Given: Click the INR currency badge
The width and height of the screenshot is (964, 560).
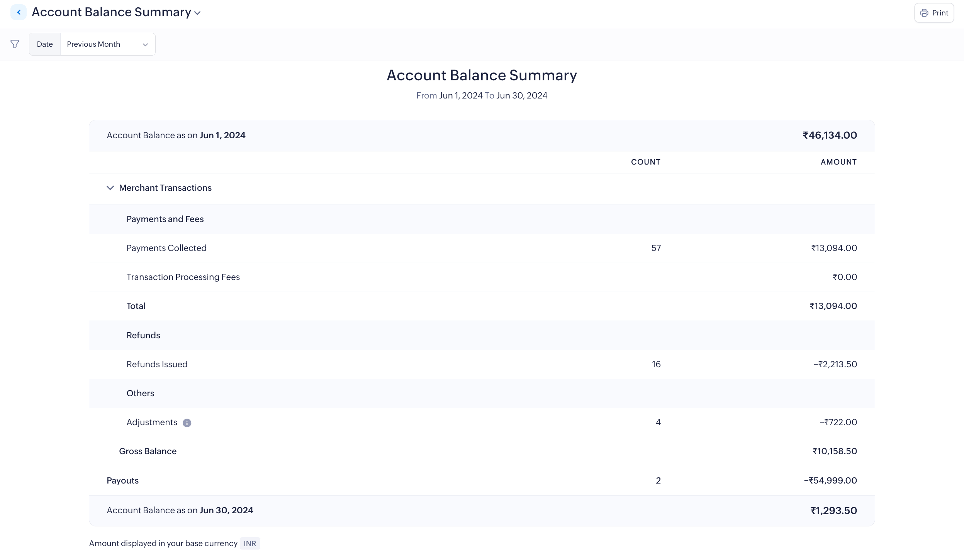Looking at the screenshot, I should coord(249,543).
